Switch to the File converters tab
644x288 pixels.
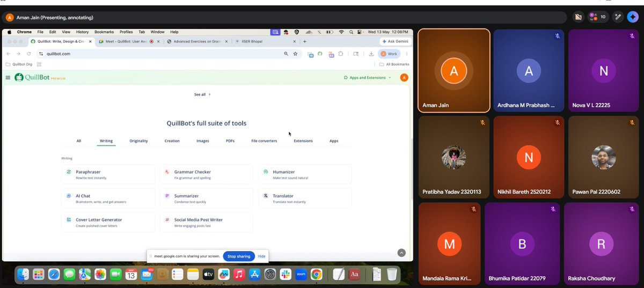coord(264,141)
